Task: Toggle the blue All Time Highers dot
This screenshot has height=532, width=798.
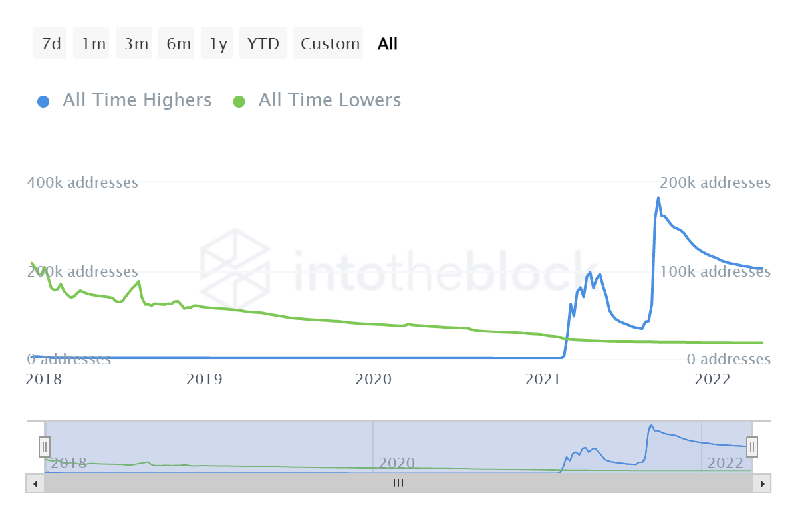Action: click(43, 102)
